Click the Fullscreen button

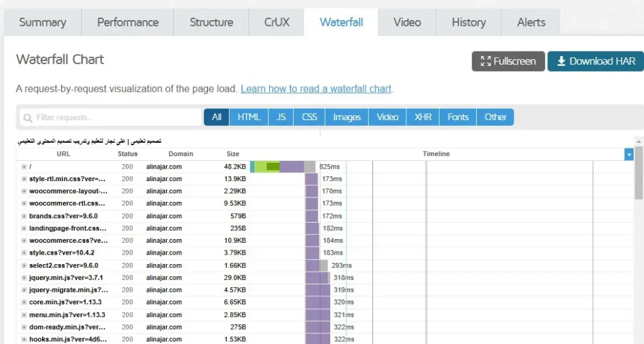point(508,61)
